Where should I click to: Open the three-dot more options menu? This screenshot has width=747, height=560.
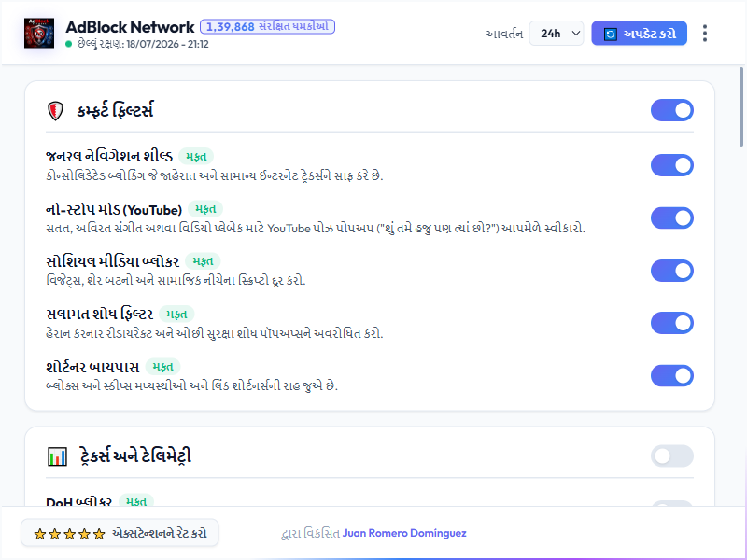[x=705, y=34]
